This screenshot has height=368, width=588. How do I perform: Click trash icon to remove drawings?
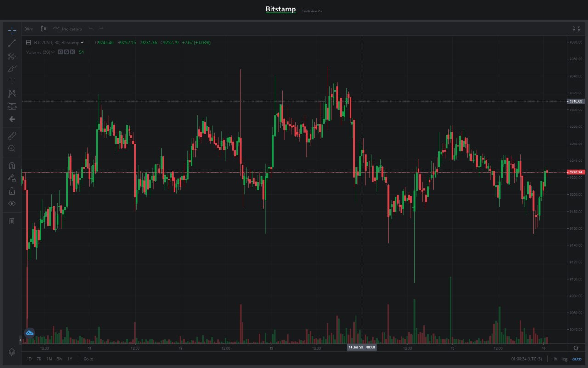point(12,221)
